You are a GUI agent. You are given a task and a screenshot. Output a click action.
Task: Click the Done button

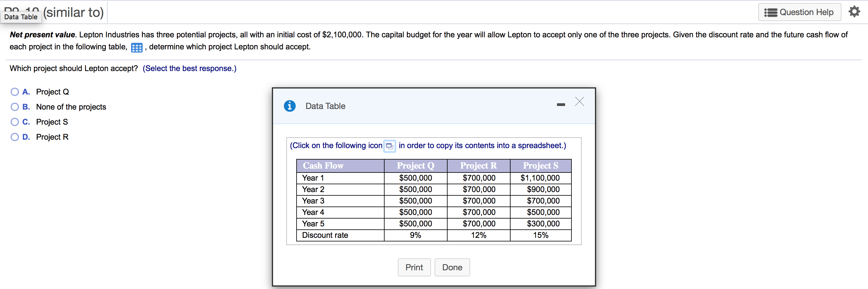pyautogui.click(x=452, y=267)
